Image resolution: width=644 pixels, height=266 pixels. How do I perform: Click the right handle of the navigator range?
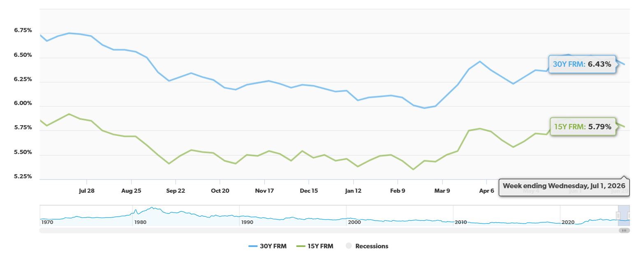pos(629,216)
